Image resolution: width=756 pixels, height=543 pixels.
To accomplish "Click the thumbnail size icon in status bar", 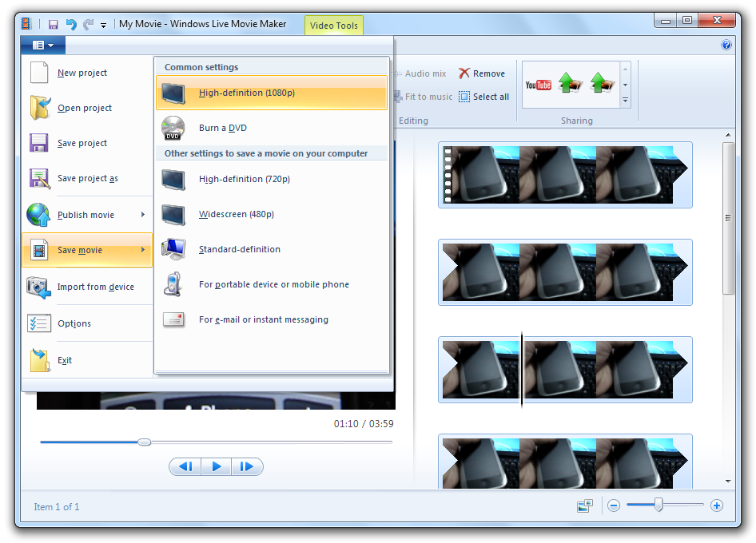I will 585,506.
